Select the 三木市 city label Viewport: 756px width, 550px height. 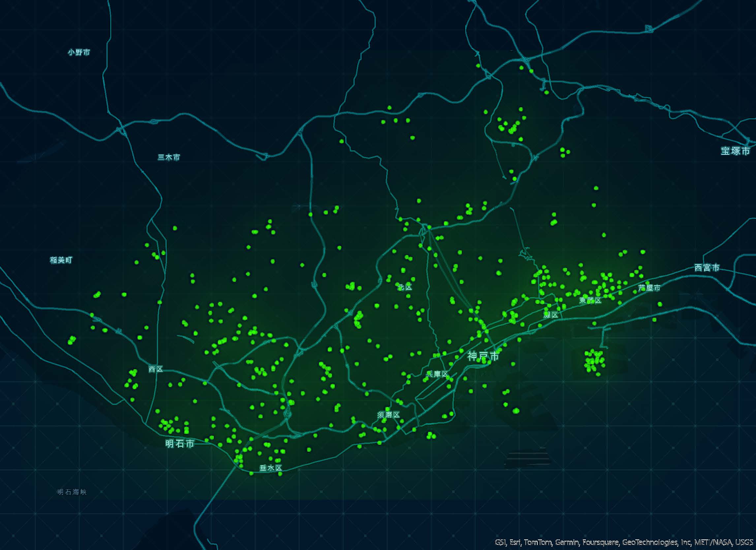169,157
